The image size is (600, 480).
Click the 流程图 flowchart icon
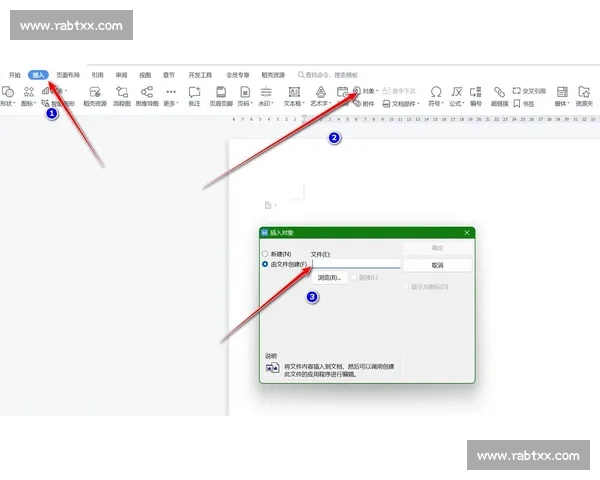coord(121,92)
